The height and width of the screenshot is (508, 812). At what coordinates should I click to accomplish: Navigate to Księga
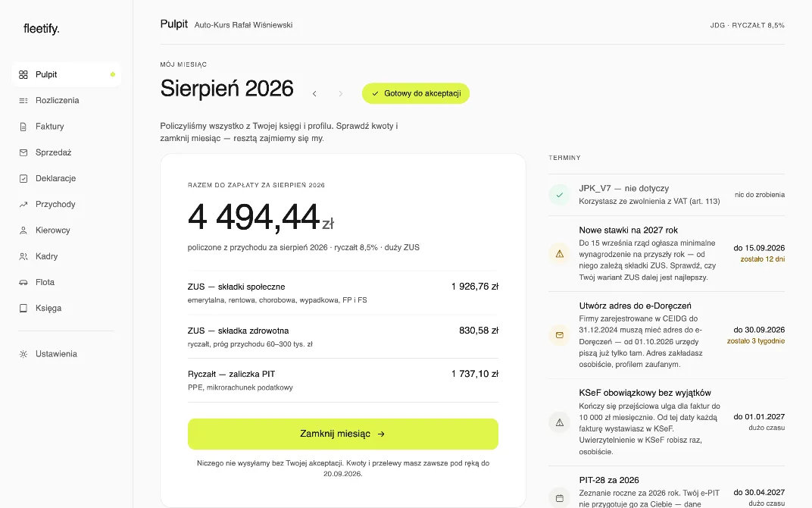point(67,308)
